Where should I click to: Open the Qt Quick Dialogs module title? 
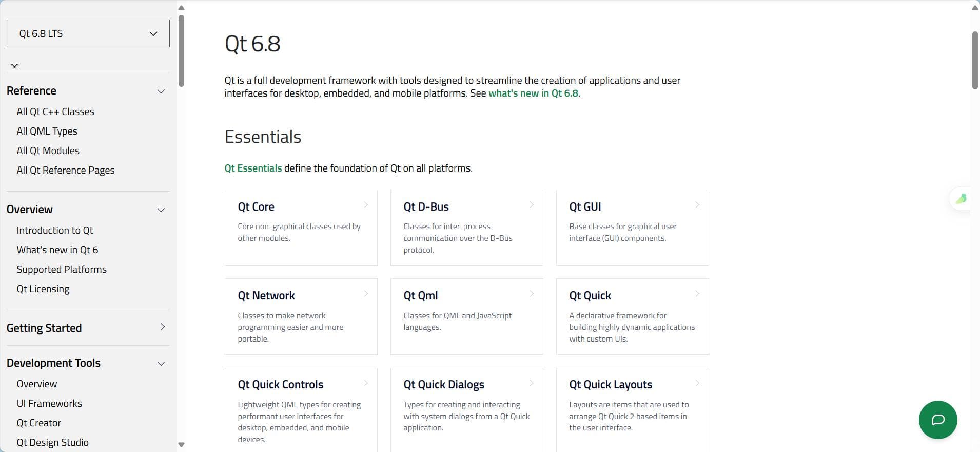[x=444, y=384]
